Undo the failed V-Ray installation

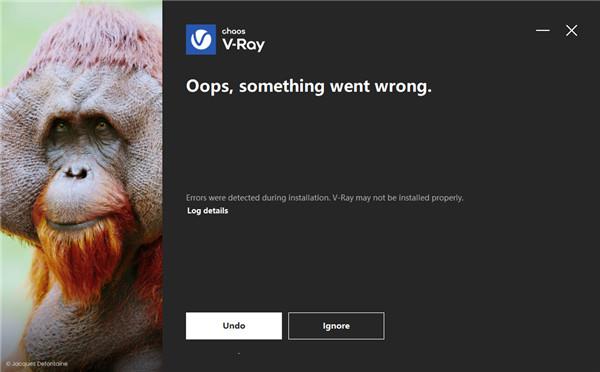click(x=234, y=326)
